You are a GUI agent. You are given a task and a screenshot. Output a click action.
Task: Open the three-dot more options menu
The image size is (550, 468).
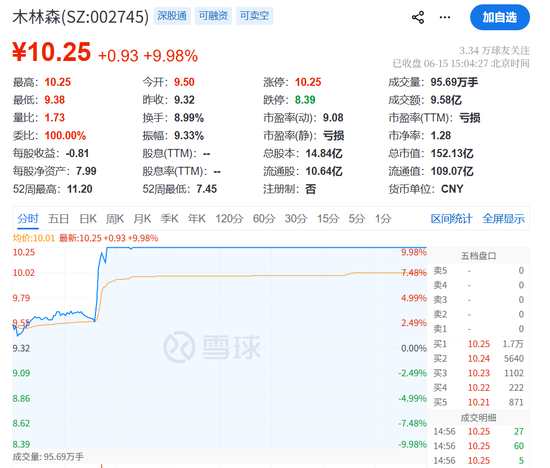pos(445,17)
